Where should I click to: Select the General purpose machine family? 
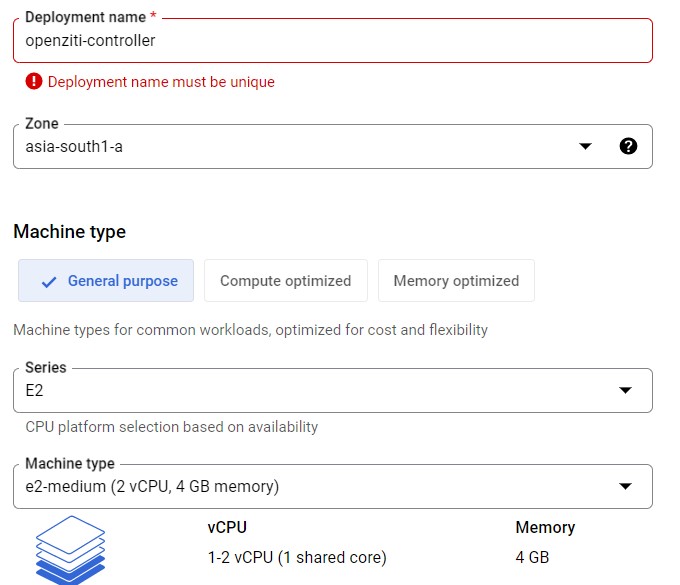click(111, 281)
